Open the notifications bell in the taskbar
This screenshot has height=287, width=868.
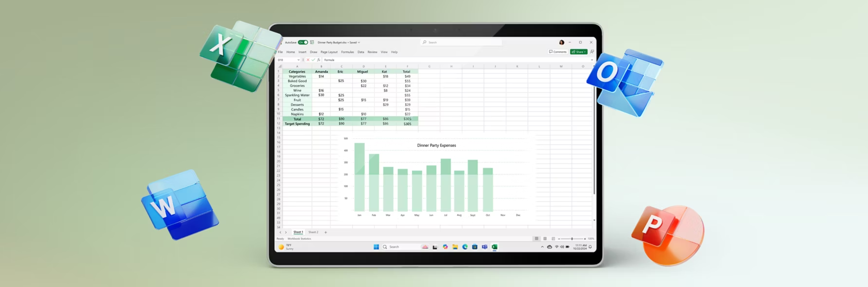click(x=590, y=247)
